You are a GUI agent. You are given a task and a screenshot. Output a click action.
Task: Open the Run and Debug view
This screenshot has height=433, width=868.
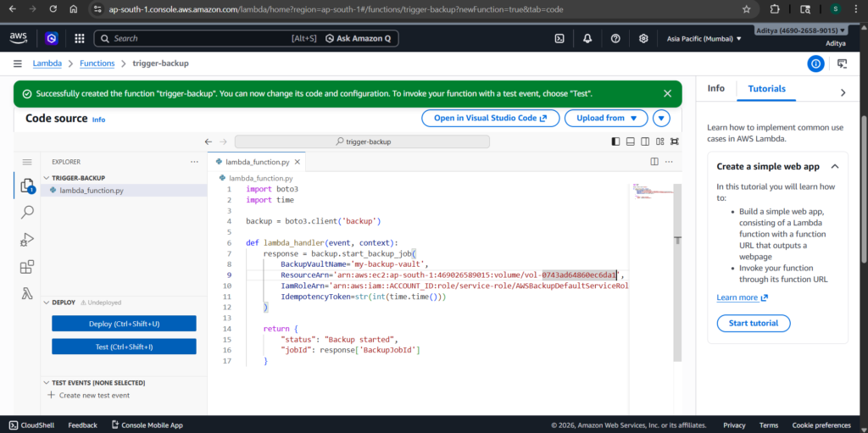pos(27,240)
